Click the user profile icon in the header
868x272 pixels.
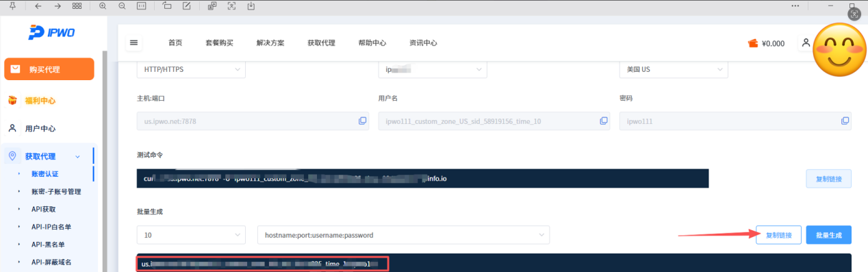(806, 42)
